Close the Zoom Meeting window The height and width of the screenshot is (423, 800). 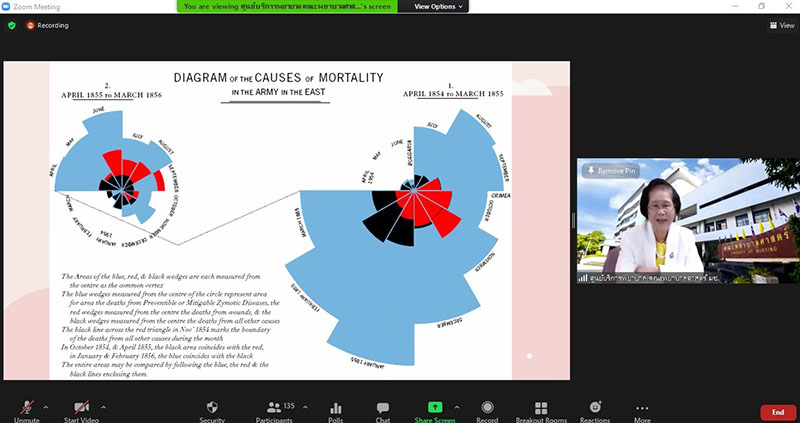(787, 6)
